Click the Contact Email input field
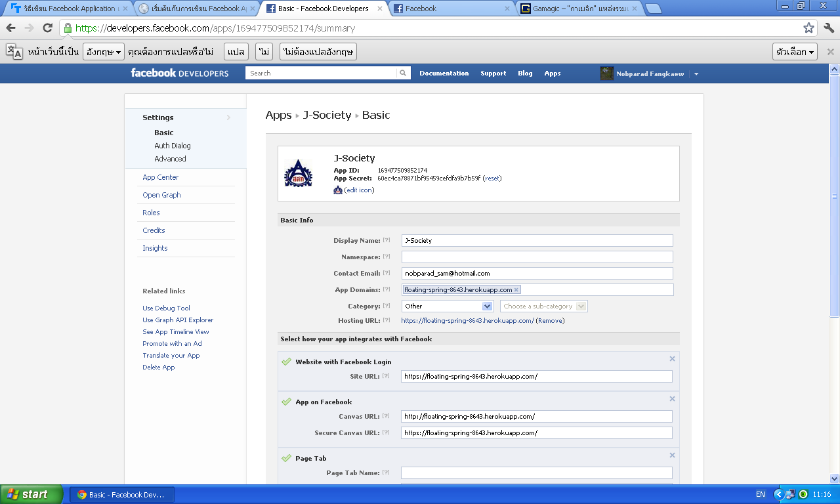The width and height of the screenshot is (840, 504). tap(537, 273)
